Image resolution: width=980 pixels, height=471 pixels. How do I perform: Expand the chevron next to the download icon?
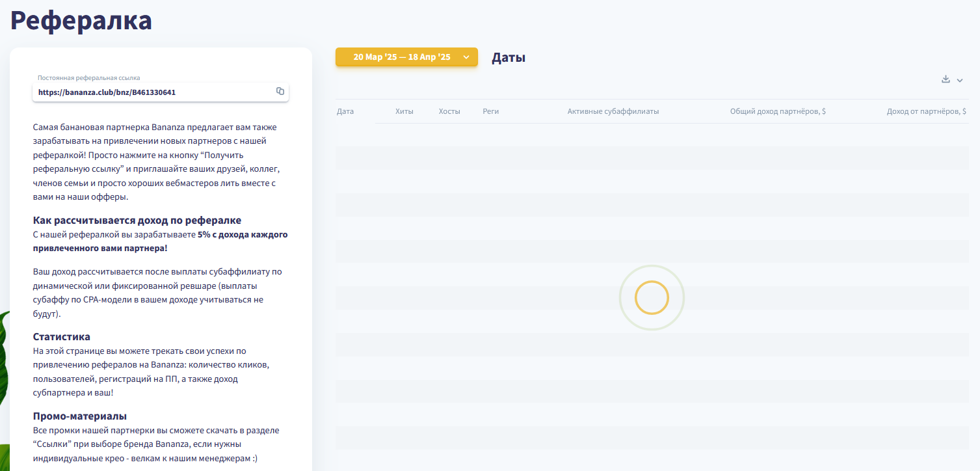pyautogui.click(x=960, y=80)
